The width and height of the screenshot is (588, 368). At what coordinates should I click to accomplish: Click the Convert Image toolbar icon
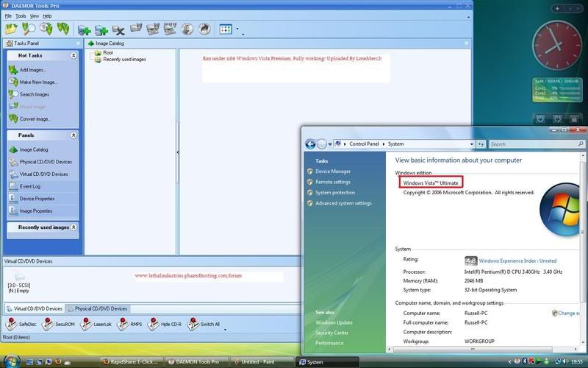pos(63,29)
